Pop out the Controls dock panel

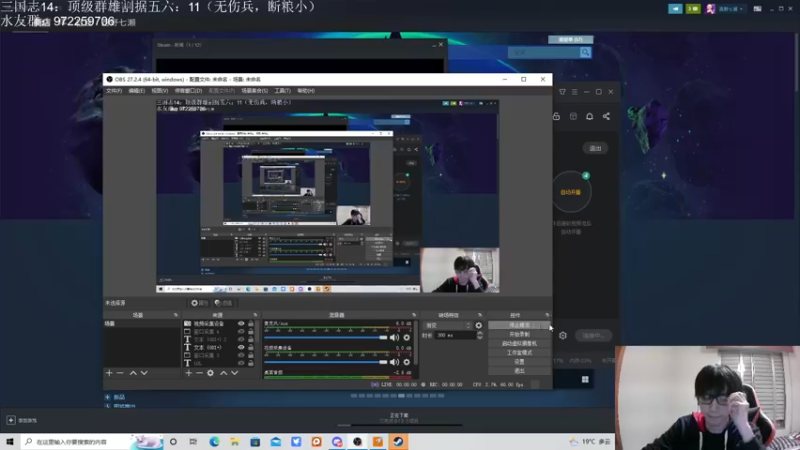pyautogui.click(x=547, y=315)
